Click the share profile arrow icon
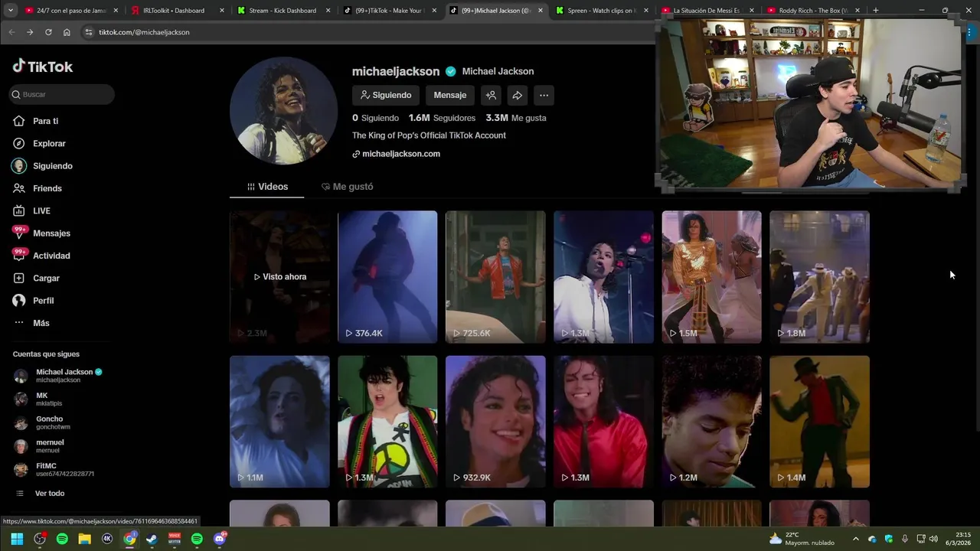 click(x=518, y=95)
